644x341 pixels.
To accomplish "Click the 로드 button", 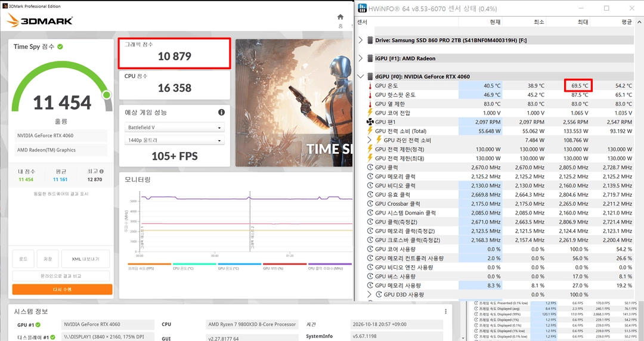I will [x=23, y=259].
